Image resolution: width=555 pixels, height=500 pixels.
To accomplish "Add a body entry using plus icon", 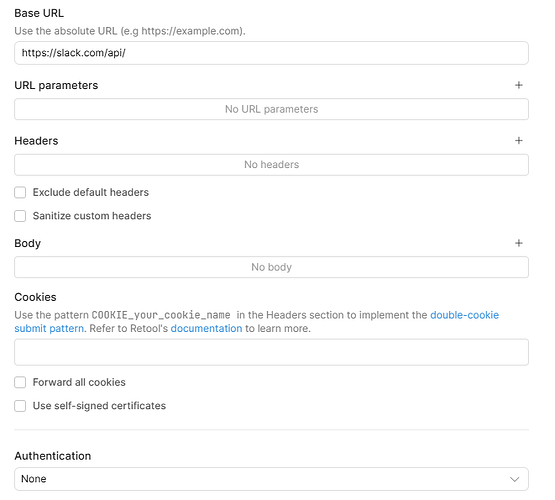I will 519,243.
